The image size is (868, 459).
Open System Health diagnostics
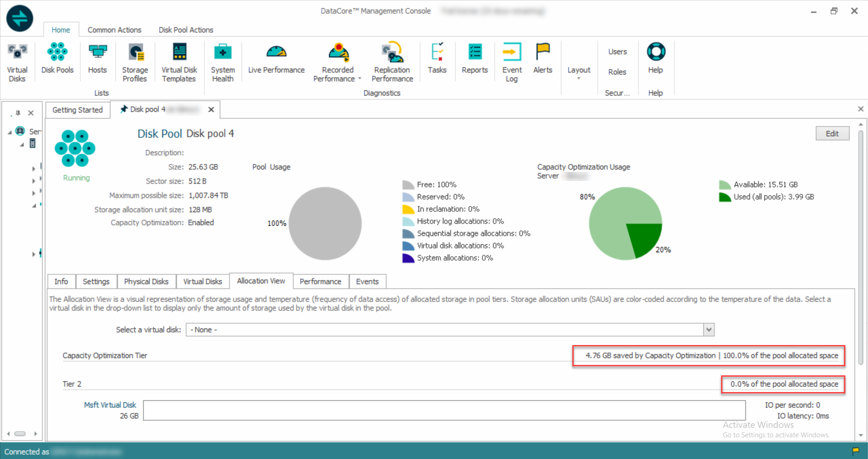pos(222,62)
